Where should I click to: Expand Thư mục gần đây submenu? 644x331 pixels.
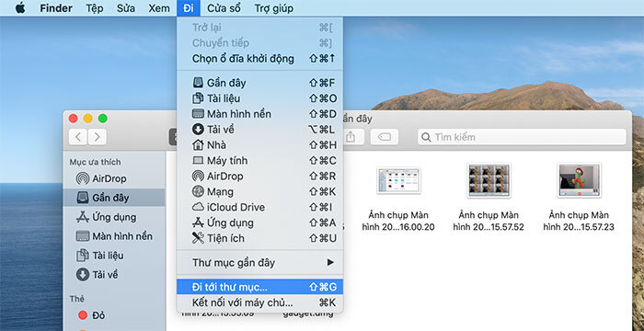259,262
